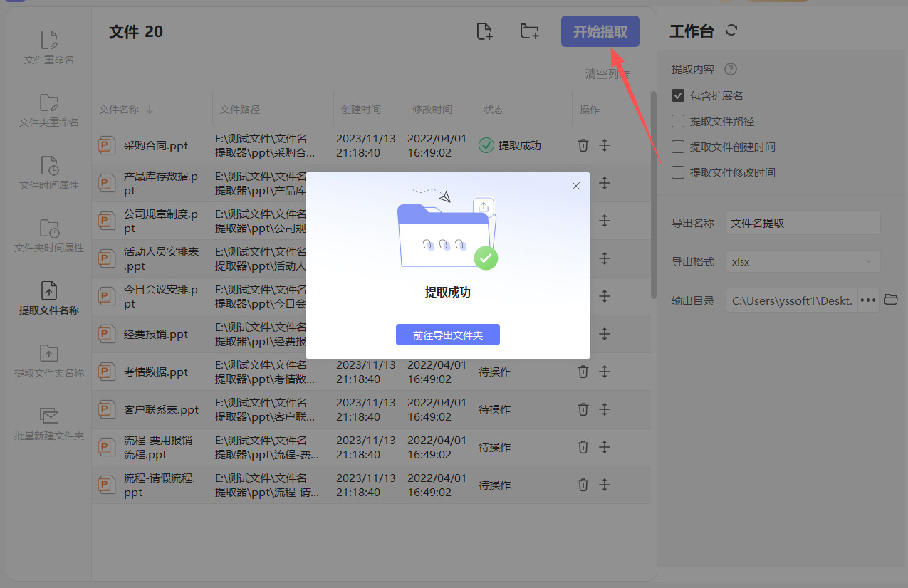Open the 批量新建文件夹 sidebar tool
This screenshot has width=908, height=588.
[x=49, y=424]
